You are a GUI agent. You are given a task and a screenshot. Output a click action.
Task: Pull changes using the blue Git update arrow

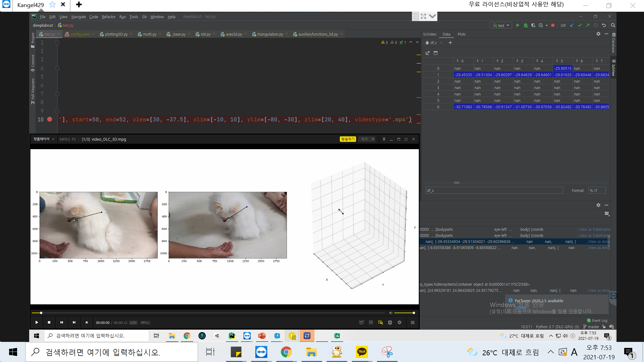(572, 25)
